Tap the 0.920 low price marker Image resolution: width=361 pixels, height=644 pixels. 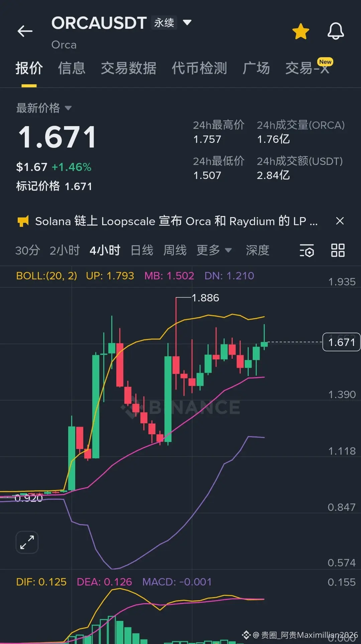[x=29, y=498]
